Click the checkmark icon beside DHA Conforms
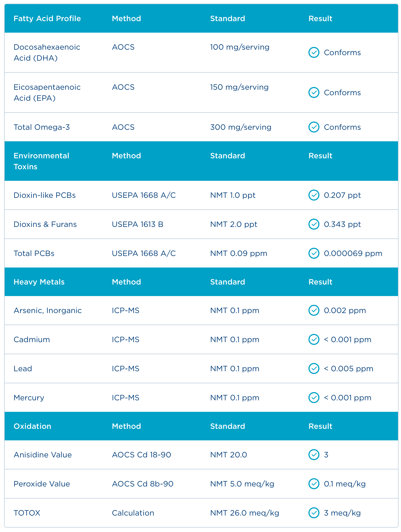The width and height of the screenshot is (401, 532). click(314, 52)
